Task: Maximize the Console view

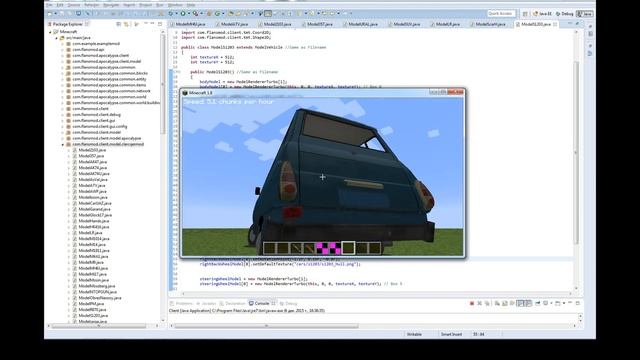Action: (578, 303)
